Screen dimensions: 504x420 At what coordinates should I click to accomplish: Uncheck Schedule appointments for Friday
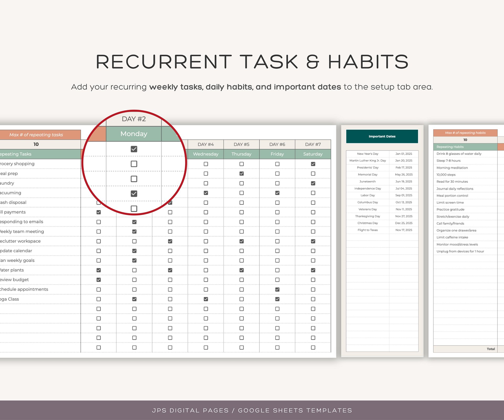(277, 290)
